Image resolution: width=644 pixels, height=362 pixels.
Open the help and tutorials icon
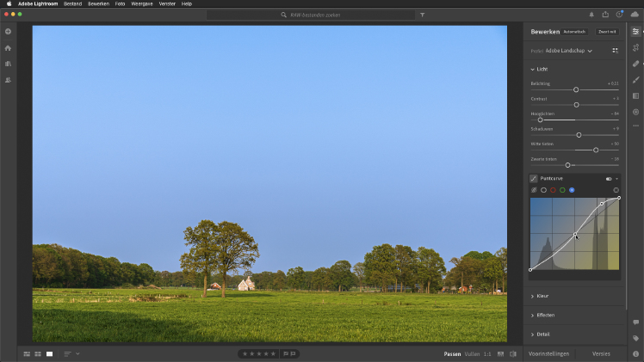point(619,15)
